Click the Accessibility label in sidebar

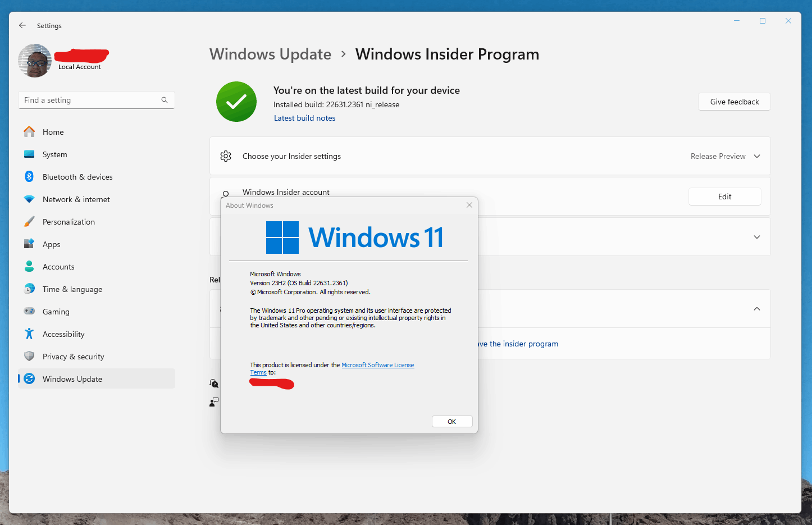(63, 334)
